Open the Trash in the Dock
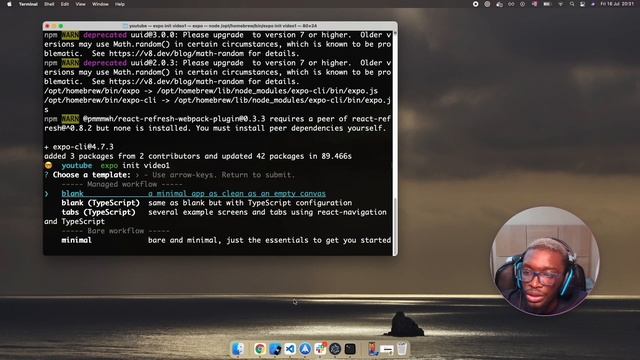 tap(402, 349)
